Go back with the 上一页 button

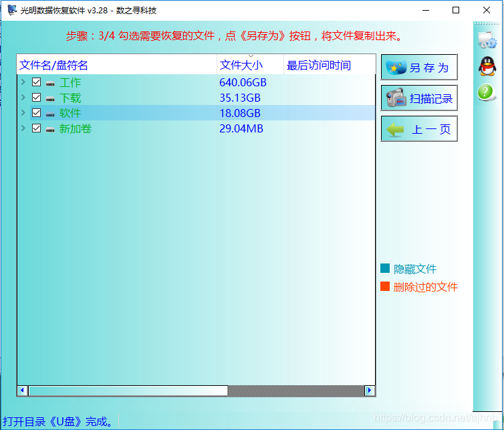coord(419,128)
